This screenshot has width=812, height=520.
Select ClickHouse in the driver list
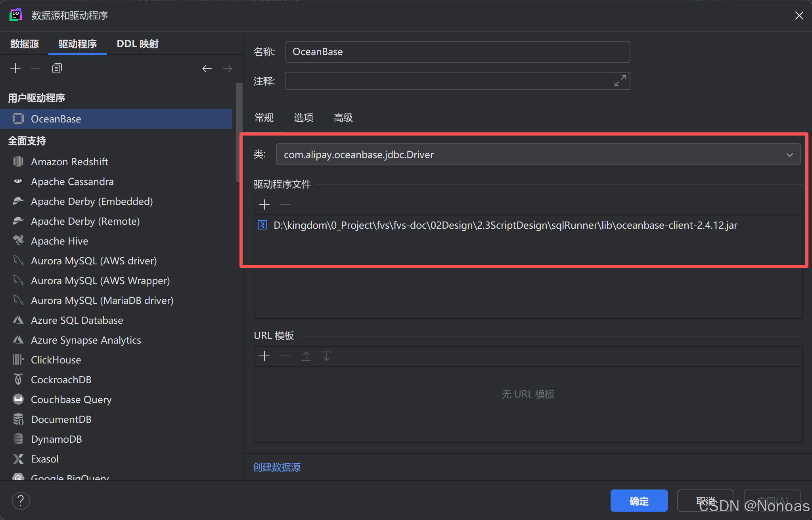(56, 360)
